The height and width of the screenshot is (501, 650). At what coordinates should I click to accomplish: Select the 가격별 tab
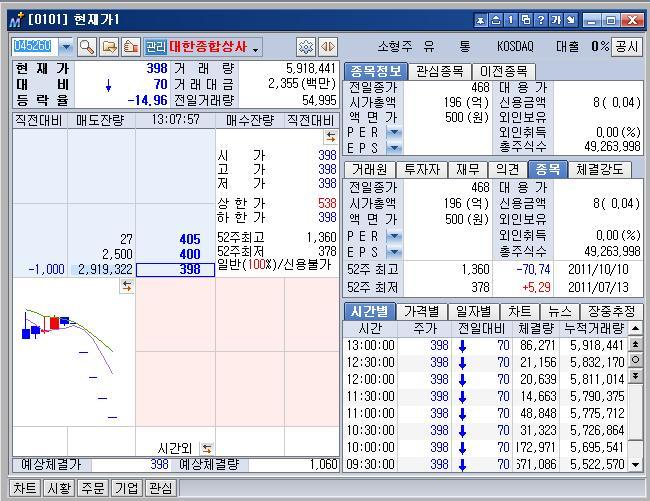point(422,311)
